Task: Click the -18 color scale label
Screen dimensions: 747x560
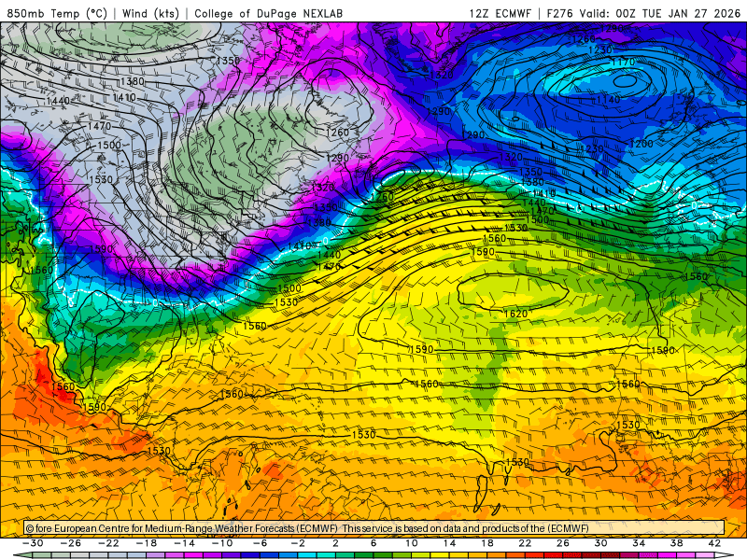Action: point(147,543)
